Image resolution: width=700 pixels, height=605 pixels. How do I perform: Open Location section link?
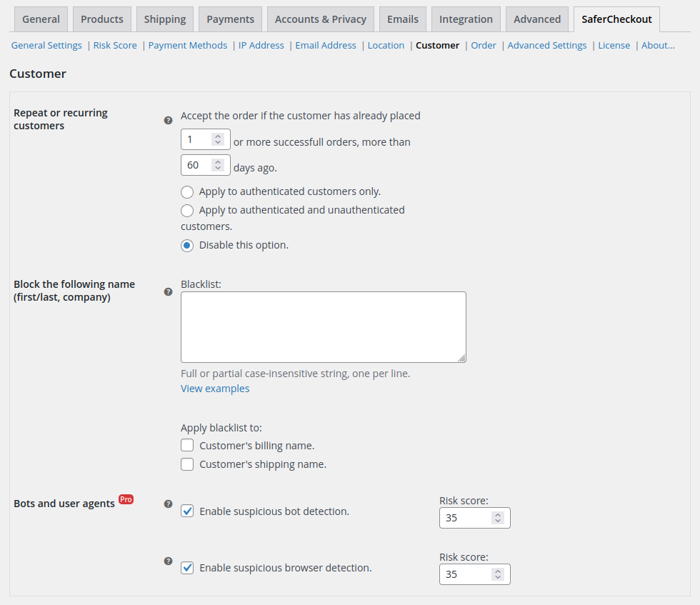386,46
